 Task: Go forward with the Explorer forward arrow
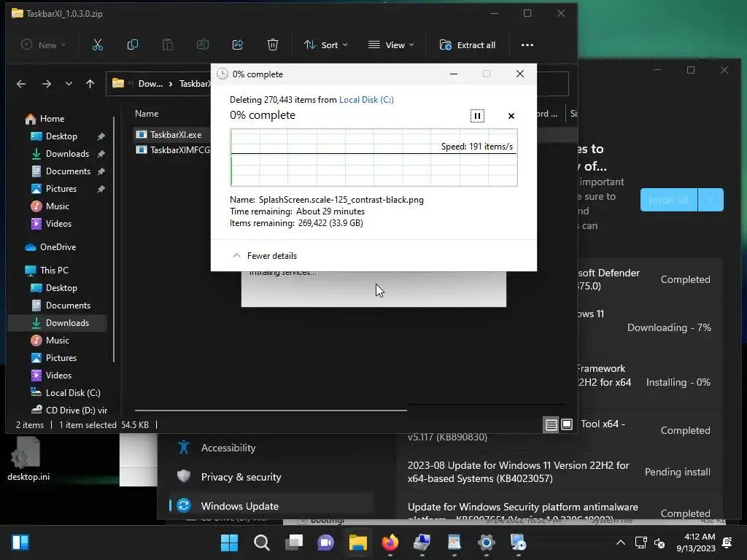[46, 84]
